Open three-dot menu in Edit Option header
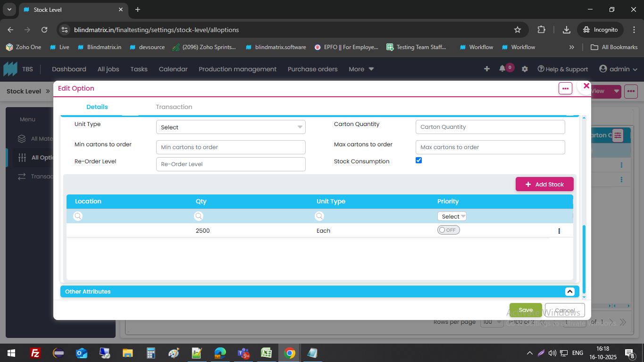Screen dimensions: 644x362 coord(565,88)
